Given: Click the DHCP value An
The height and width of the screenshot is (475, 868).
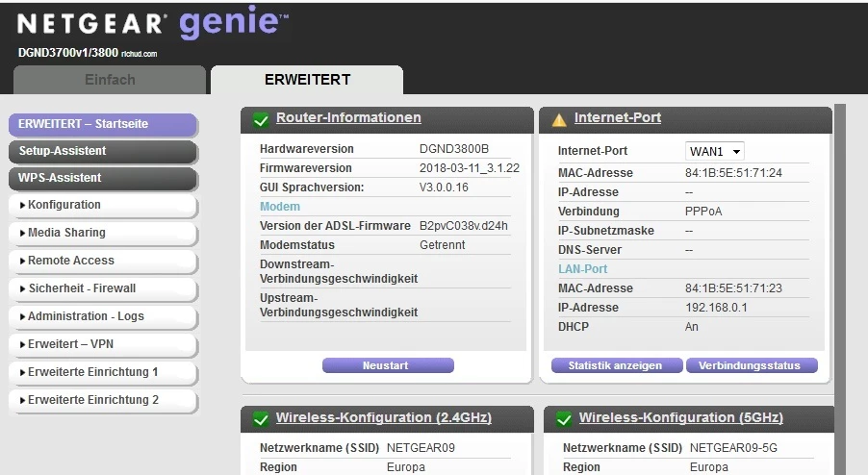Looking at the screenshot, I should click(691, 327).
